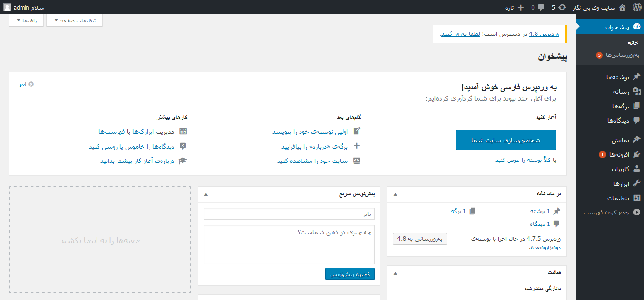Click the تازه new content menu

click(x=509, y=7)
